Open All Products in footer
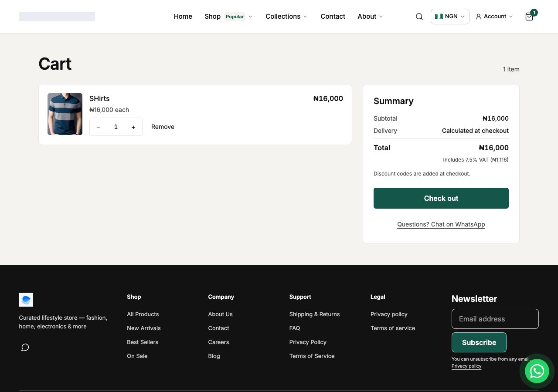The height and width of the screenshot is (392, 558). tap(143, 314)
